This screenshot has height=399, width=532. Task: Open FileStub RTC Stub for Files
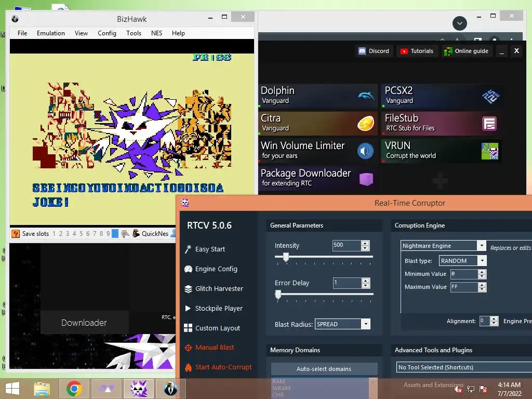441,124
